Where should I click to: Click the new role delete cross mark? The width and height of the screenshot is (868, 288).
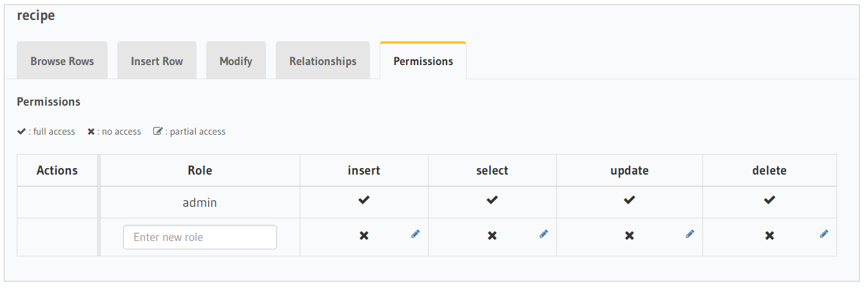pyautogui.click(x=769, y=236)
